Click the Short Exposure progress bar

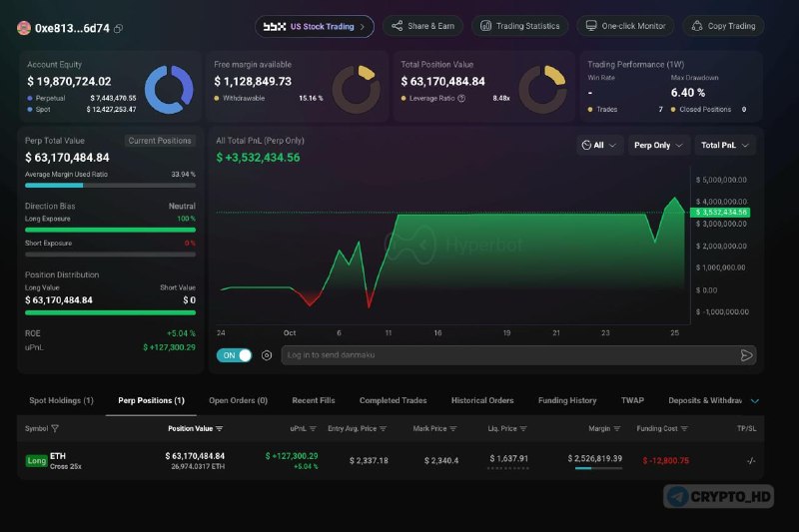pyautogui.click(x=110, y=255)
